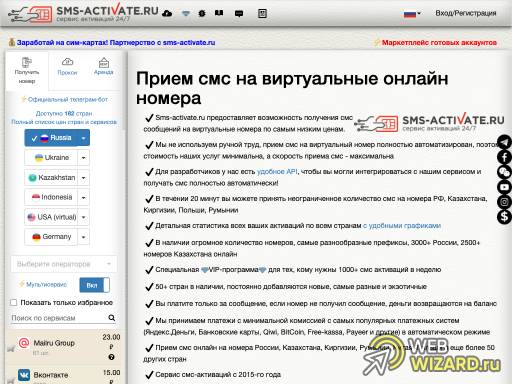Screen dimensions: 512x384
Task: Open Официальный телеграм бот link
Action: tap(68, 99)
